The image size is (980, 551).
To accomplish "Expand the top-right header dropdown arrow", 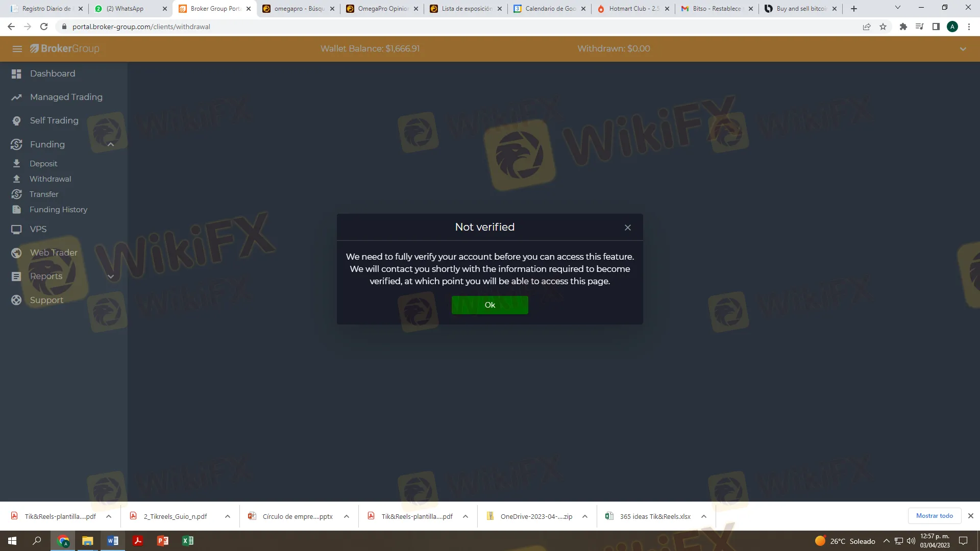I will pyautogui.click(x=963, y=49).
